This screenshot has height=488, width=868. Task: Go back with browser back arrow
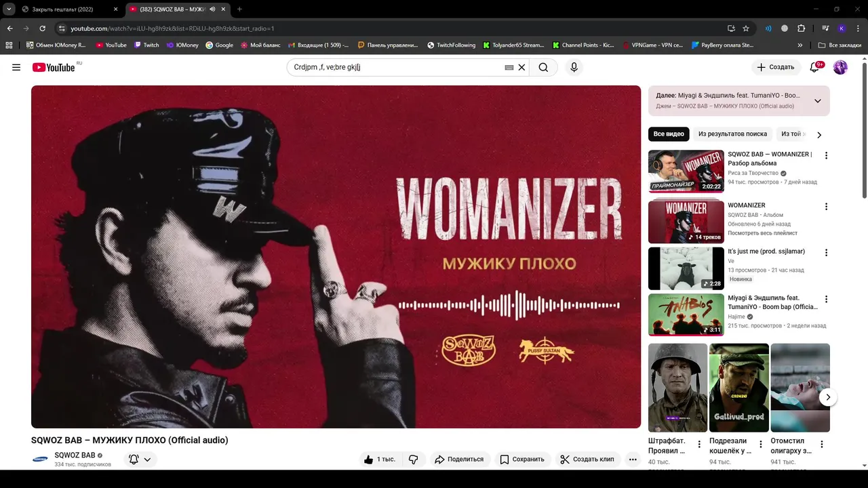(x=9, y=28)
